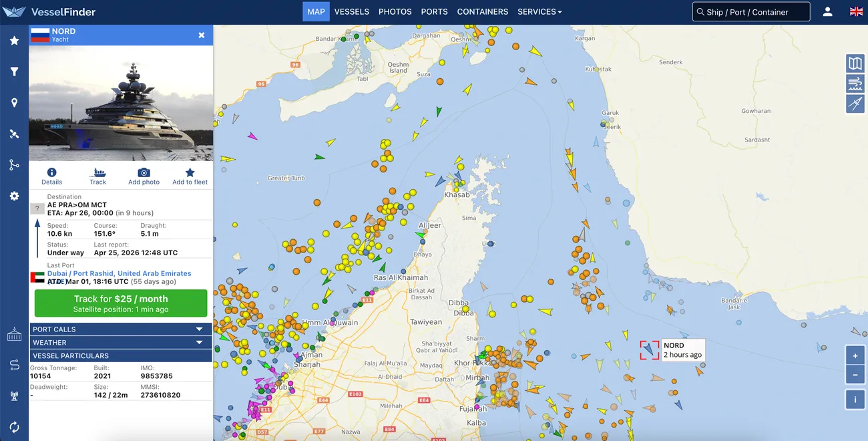
Task: Switch to the VESSELS tab
Action: pos(351,12)
